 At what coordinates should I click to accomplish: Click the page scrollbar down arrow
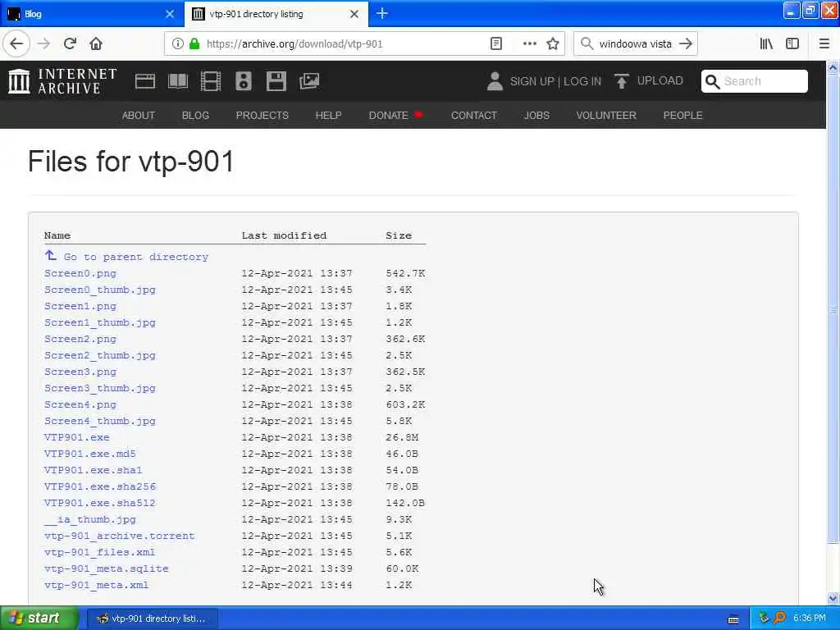click(x=833, y=598)
